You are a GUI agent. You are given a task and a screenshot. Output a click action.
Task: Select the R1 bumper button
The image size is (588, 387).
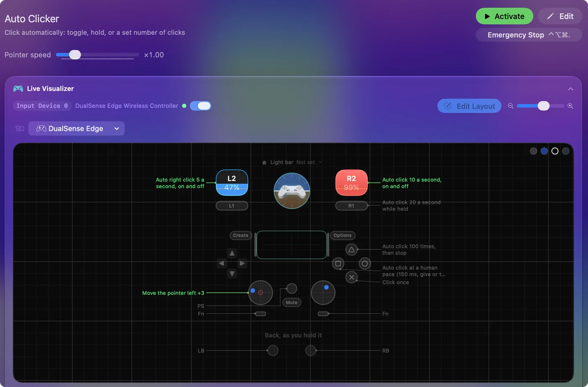[x=352, y=206]
